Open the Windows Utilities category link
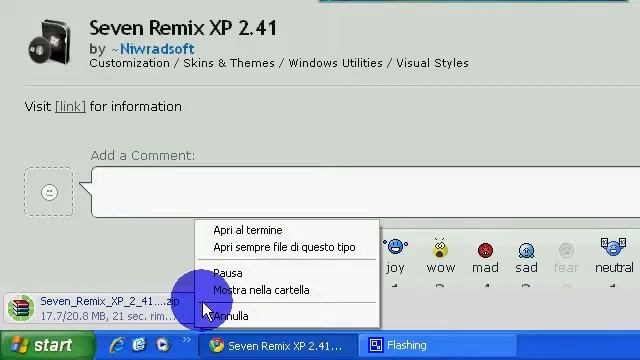Viewport: 640px width, 360px height. [336, 63]
